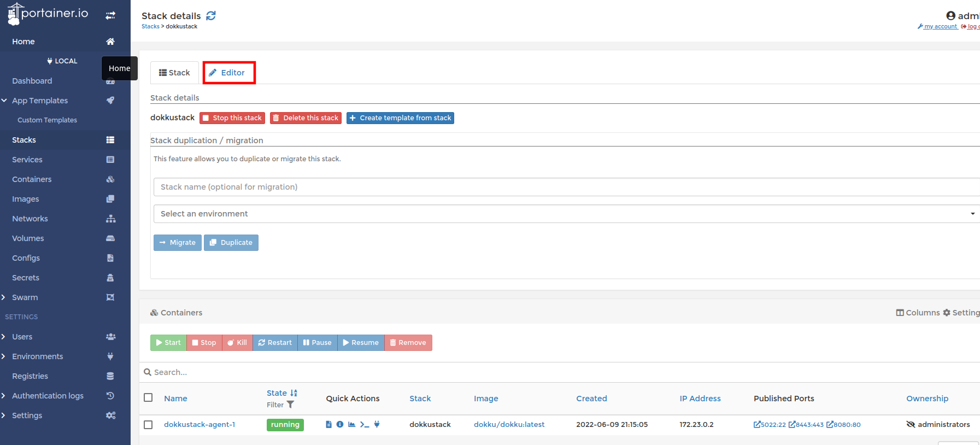The width and height of the screenshot is (980, 445).
Task: Open exec console quick action icon
Action: [x=365, y=425]
